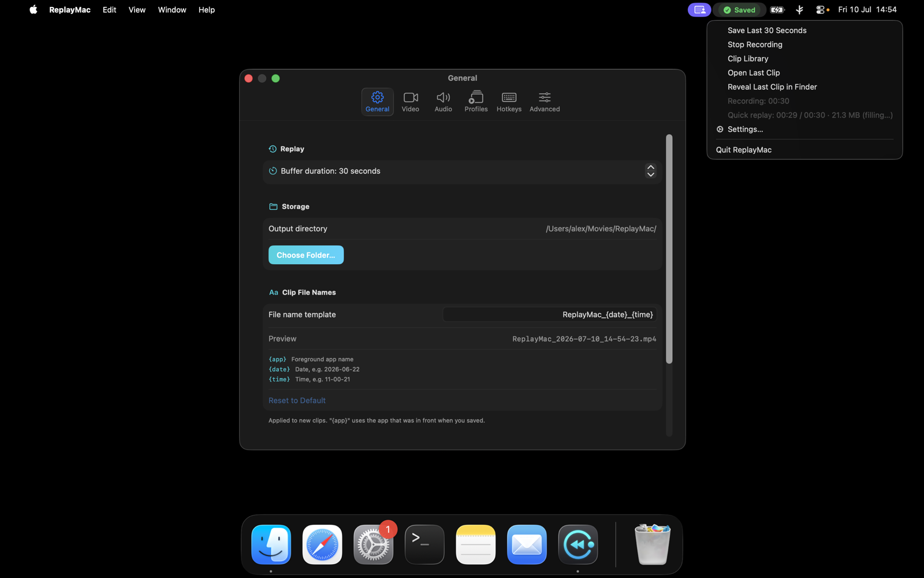The image size is (924, 578).
Task: Click the gear icon beside Settings… menu item
Action: [x=720, y=129]
